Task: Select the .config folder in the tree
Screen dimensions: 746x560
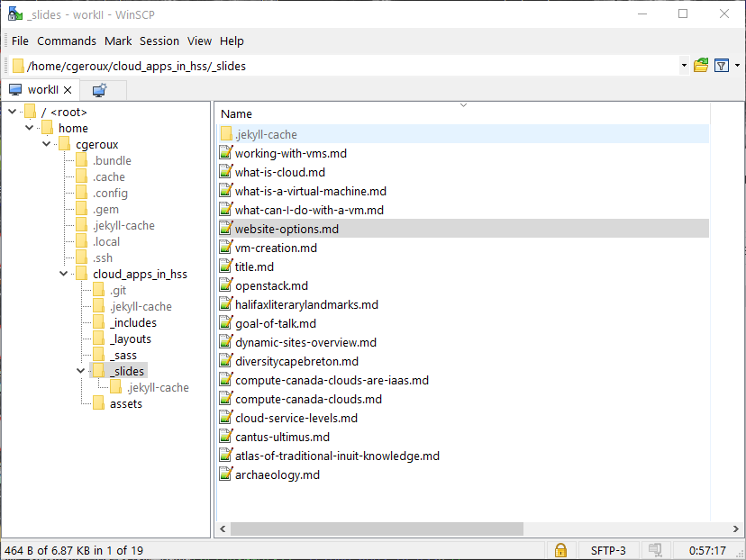Action: [111, 193]
